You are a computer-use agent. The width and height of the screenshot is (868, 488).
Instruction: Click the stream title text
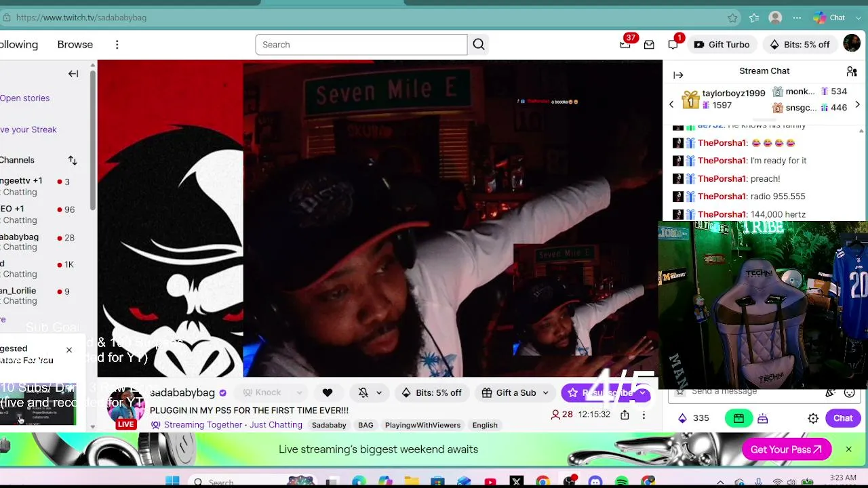[x=249, y=411]
